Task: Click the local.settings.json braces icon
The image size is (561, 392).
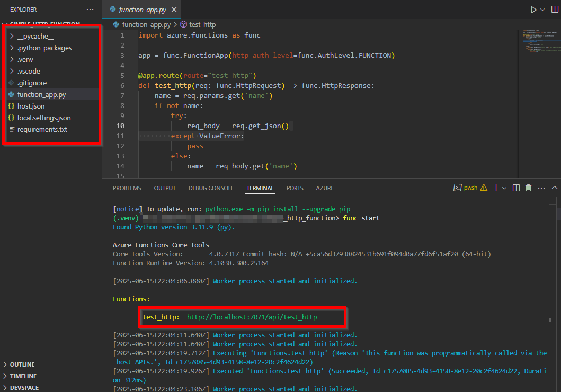Action: tap(12, 118)
